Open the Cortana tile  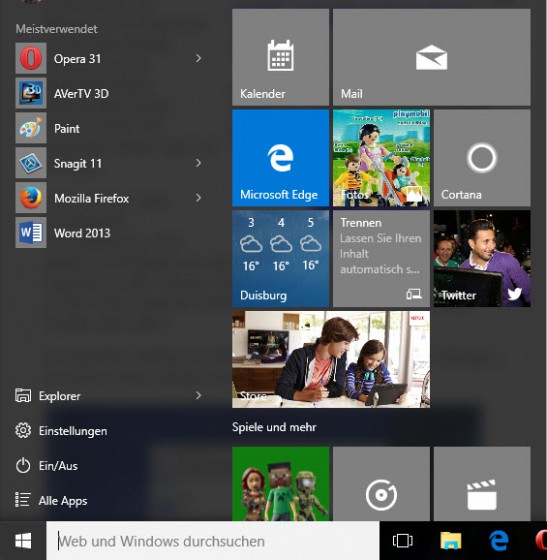click(x=482, y=158)
